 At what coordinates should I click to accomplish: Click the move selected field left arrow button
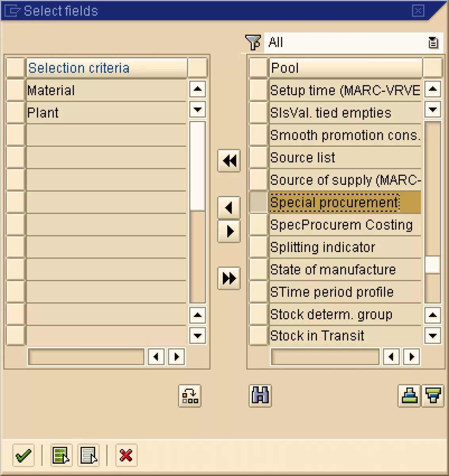pos(229,207)
